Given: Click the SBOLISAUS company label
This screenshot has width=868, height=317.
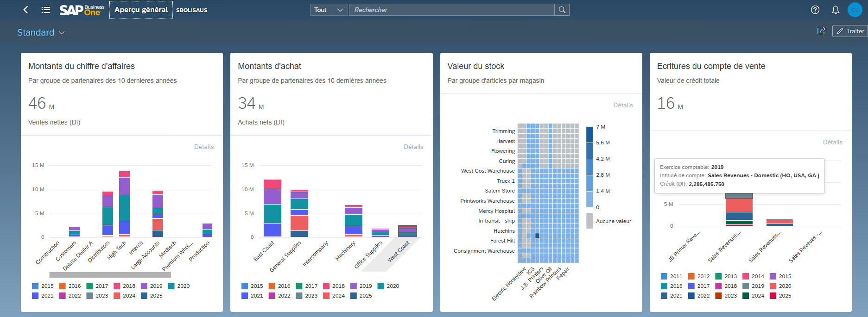Looking at the screenshot, I should tap(191, 10).
